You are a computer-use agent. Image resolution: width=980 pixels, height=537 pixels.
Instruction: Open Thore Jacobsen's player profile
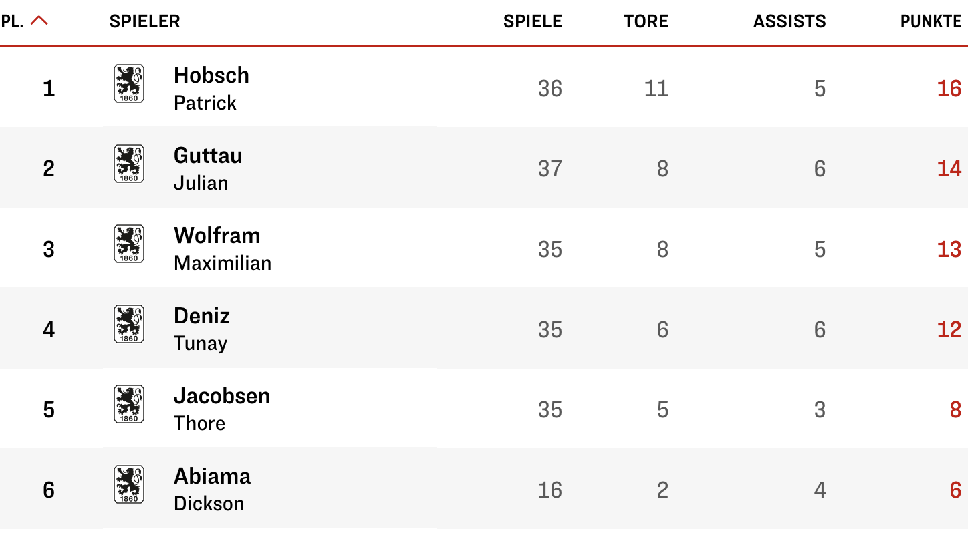pos(221,409)
